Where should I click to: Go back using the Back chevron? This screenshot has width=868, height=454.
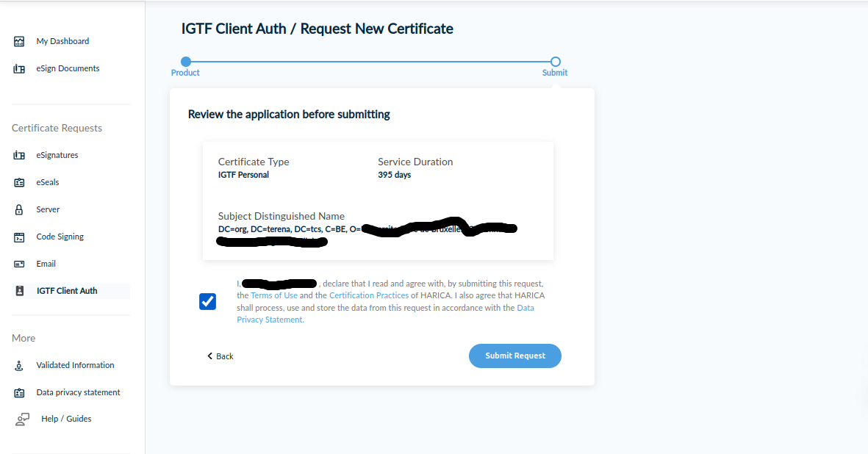pyautogui.click(x=210, y=356)
